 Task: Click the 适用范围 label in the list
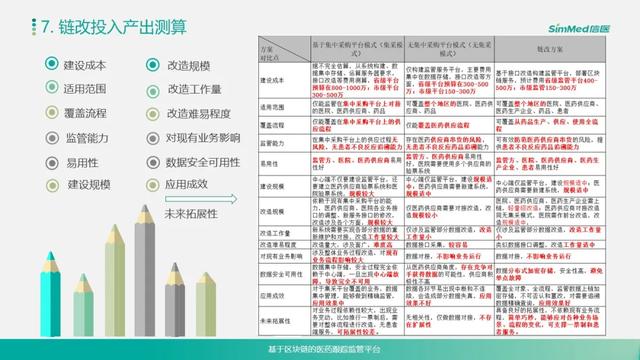84,89
